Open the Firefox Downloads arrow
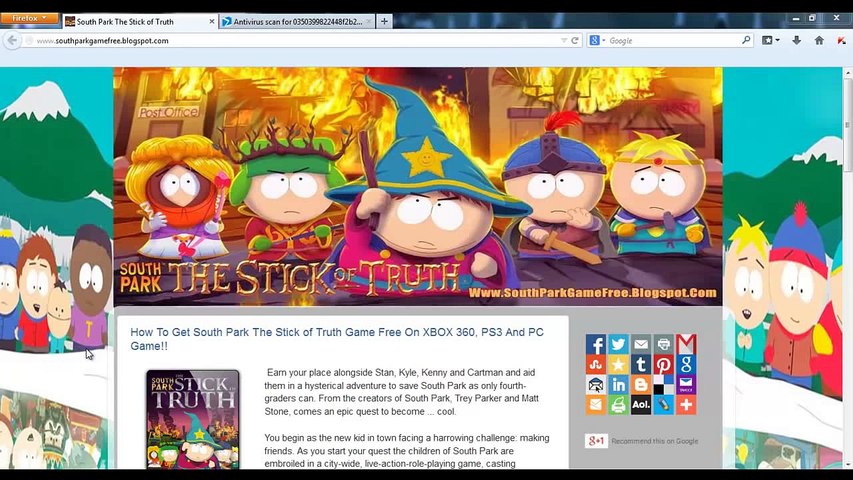853x480 pixels. click(x=796, y=40)
